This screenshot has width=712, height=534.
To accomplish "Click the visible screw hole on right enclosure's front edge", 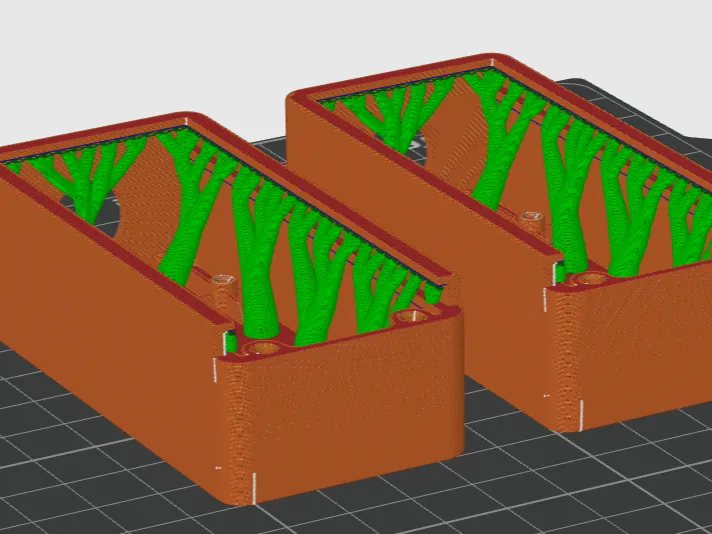I will click(592, 277).
